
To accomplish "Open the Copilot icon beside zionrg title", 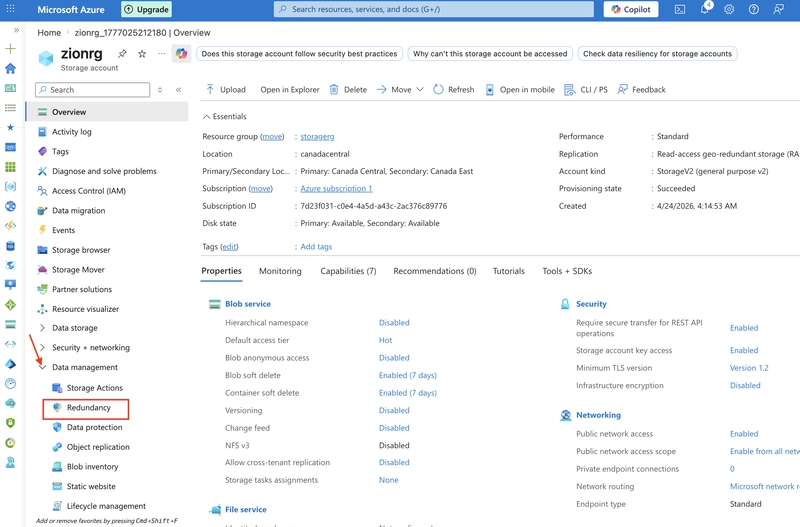I will point(181,54).
